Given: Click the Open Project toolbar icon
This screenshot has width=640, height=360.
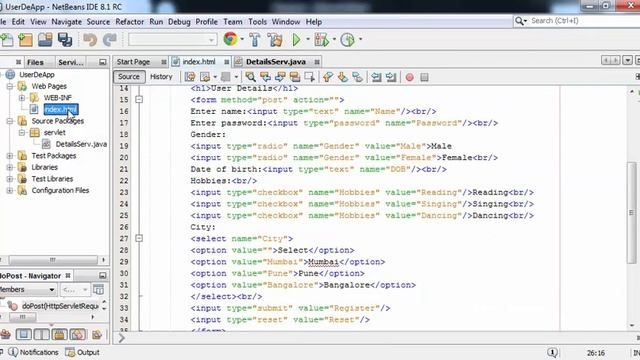Looking at the screenshot, I should (x=45, y=40).
